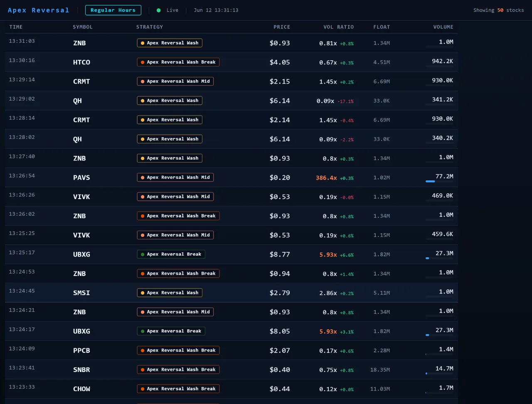
Task: Click the 386.4x volume ratio value
Action: (326, 177)
